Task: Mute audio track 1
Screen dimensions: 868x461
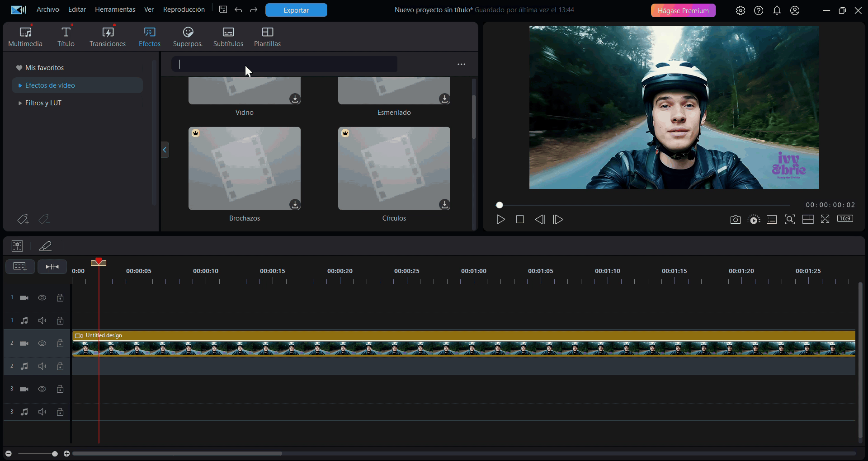Action: point(42,320)
